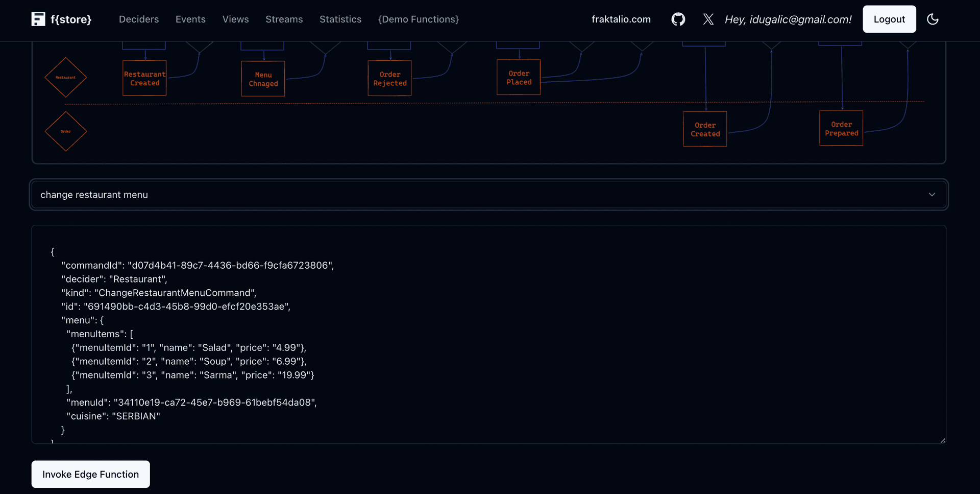Viewport: 980px width, 494px height.
Task: Select the Order Created event box
Action: [x=705, y=129]
